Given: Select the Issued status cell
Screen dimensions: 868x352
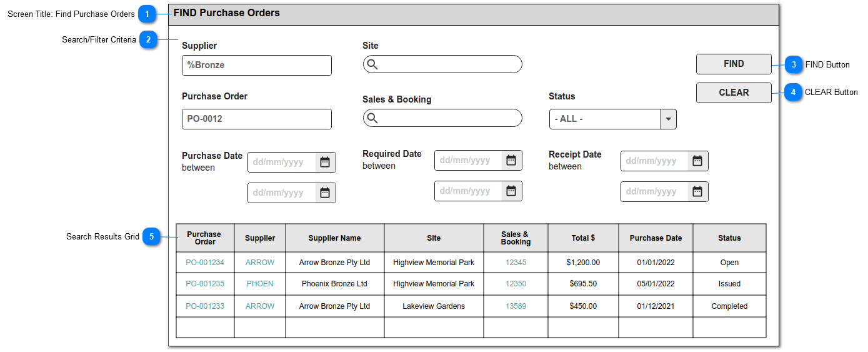Looking at the screenshot, I should pos(729,284).
